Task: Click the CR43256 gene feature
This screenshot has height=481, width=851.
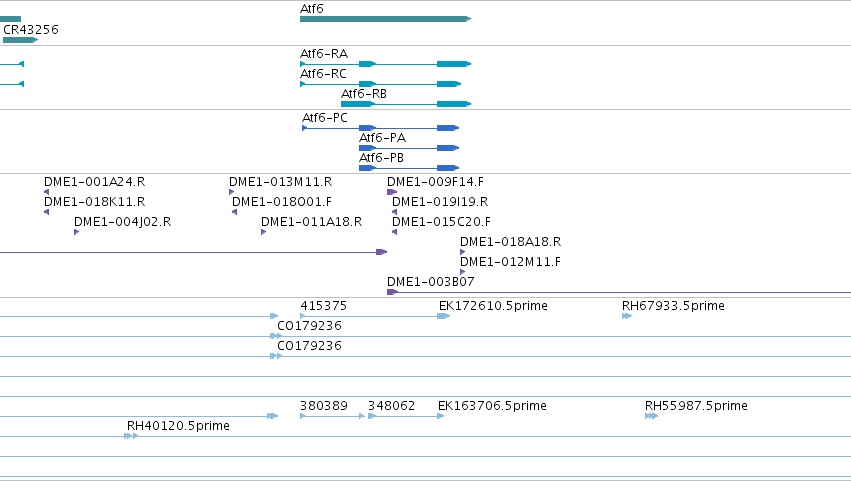Action: click(x=21, y=40)
